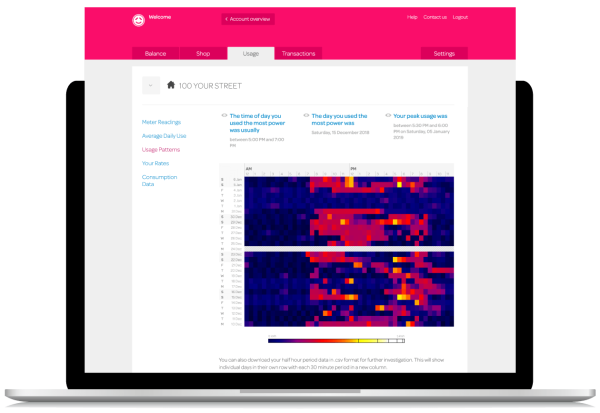Open the Contact us link
The image size is (600, 413).
(x=434, y=18)
